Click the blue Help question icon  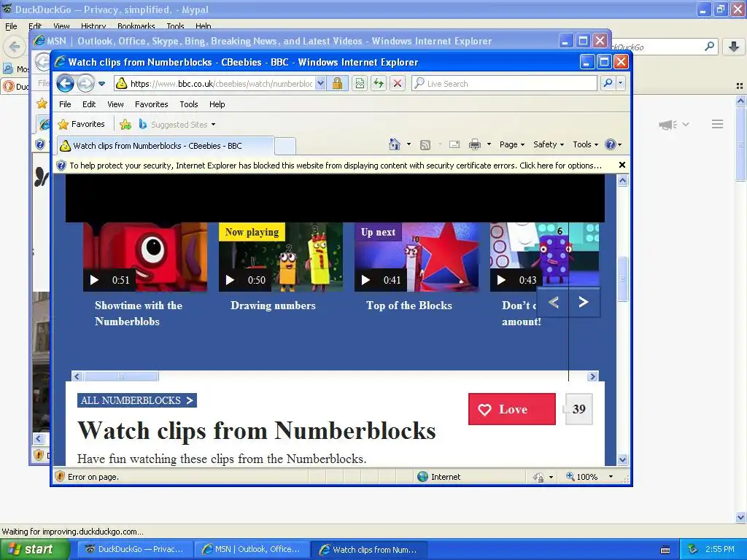(611, 144)
